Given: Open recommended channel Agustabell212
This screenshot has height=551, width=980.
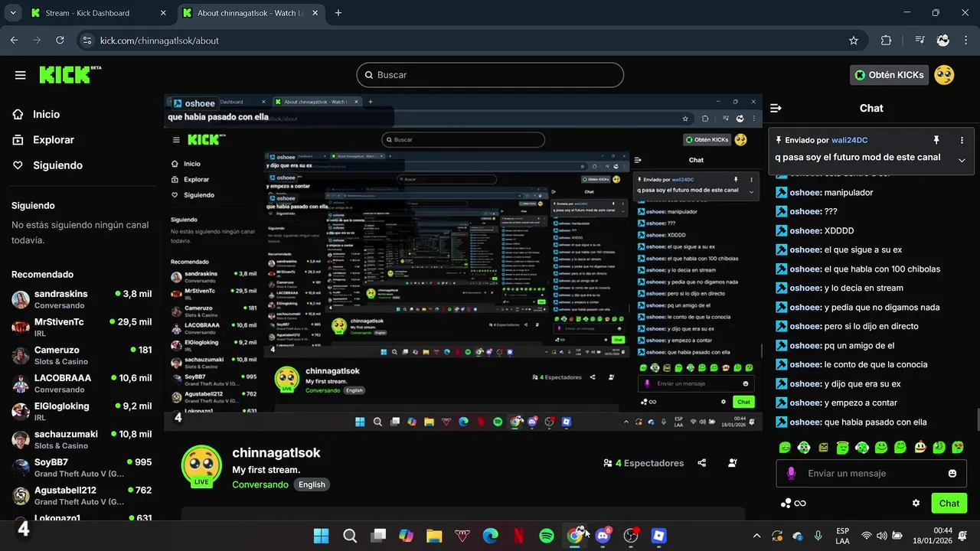Looking at the screenshot, I should point(80,496).
